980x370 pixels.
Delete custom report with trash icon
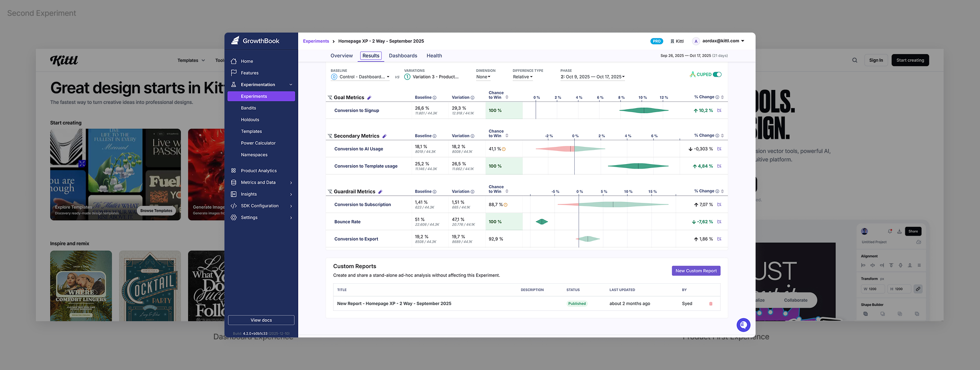click(711, 303)
